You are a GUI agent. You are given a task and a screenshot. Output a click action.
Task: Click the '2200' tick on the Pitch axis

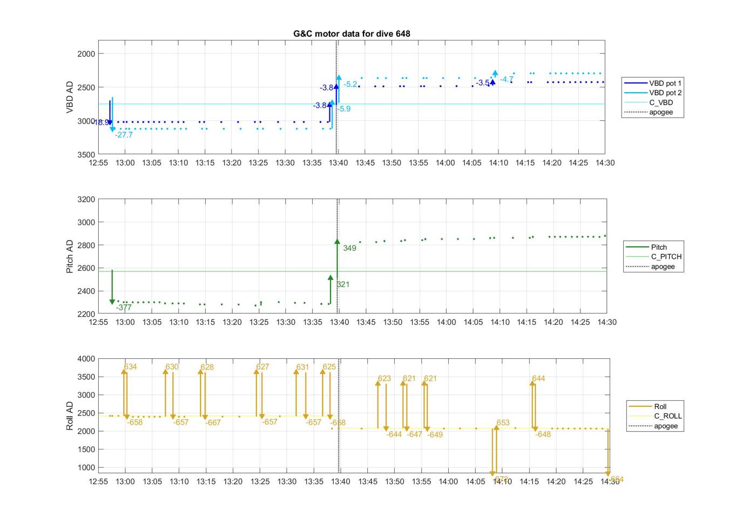coord(86,314)
